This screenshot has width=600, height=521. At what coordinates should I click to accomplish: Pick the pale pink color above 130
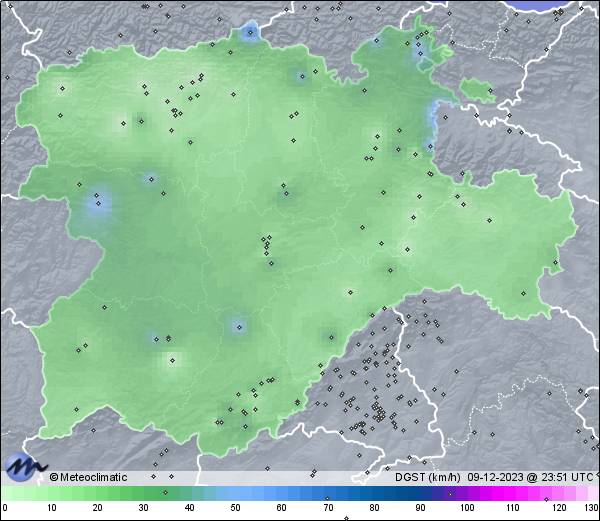[x=593, y=493]
